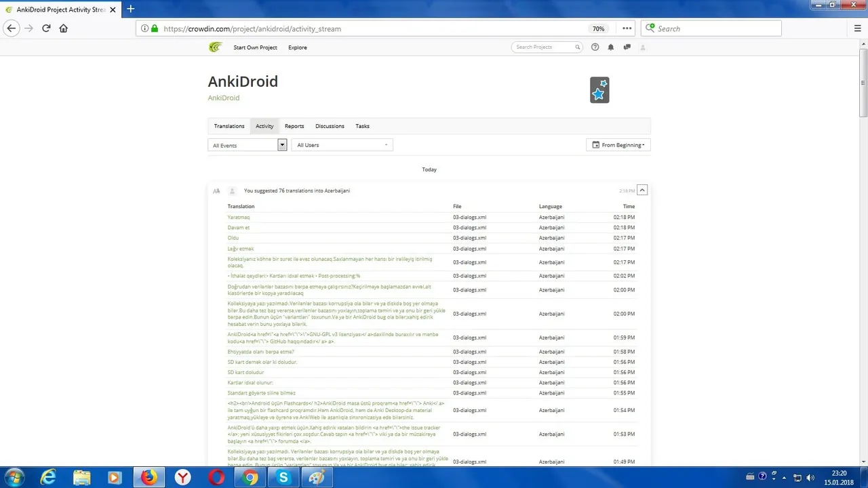Click the browser Back arrow

click(11, 28)
